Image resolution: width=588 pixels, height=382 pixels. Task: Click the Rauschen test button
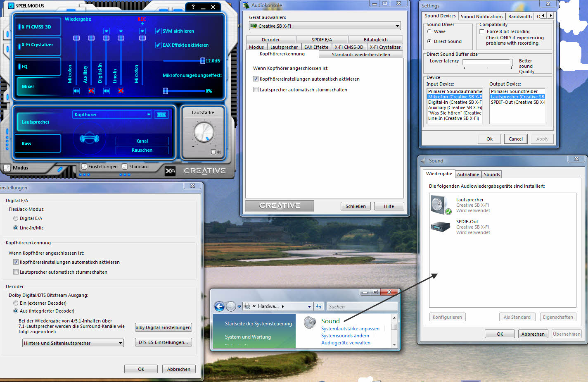pyautogui.click(x=142, y=150)
